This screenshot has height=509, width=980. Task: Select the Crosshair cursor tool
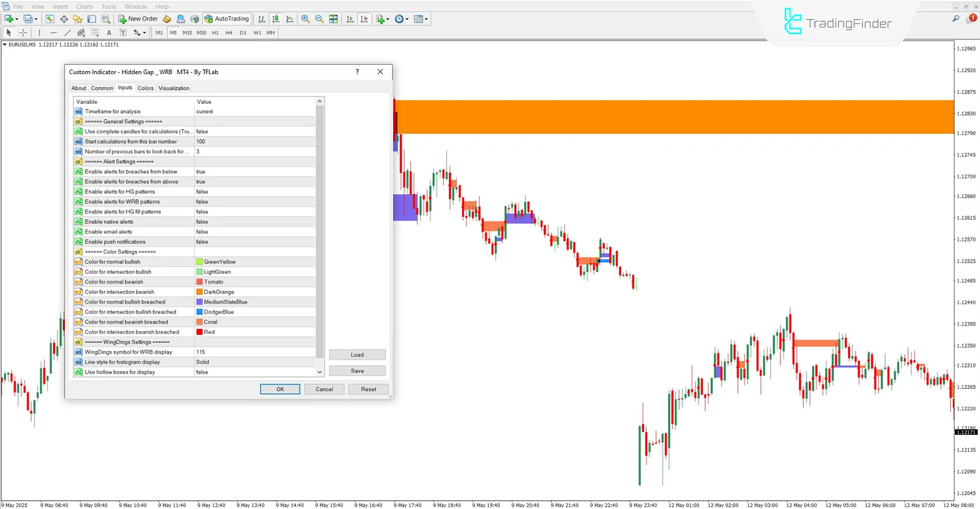coord(23,33)
